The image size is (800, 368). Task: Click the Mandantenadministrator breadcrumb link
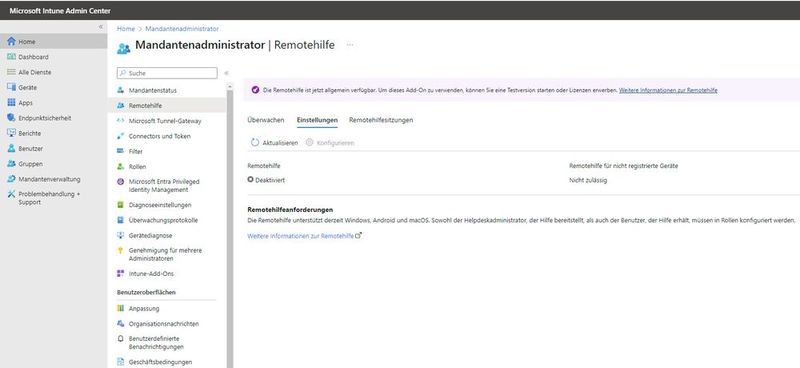click(182, 29)
